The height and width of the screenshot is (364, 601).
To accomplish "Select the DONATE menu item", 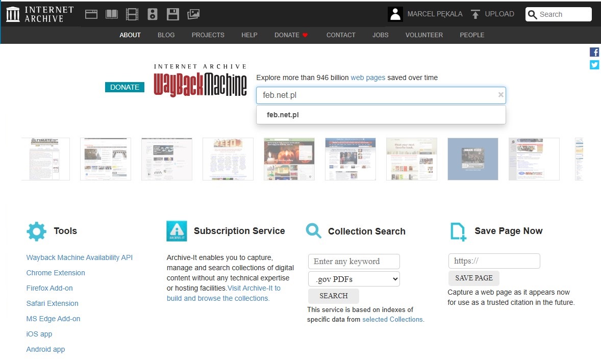I will point(291,35).
